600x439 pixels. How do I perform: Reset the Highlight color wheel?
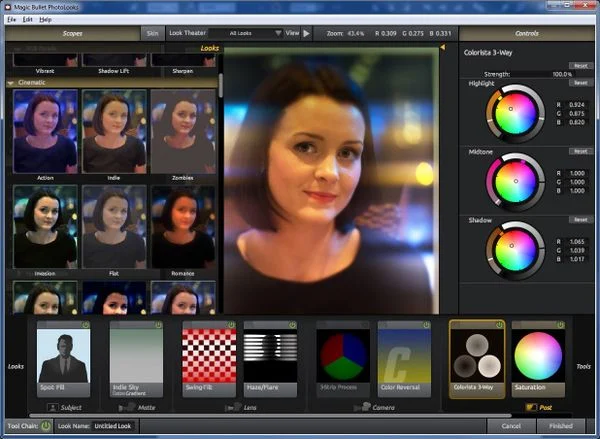(x=580, y=82)
